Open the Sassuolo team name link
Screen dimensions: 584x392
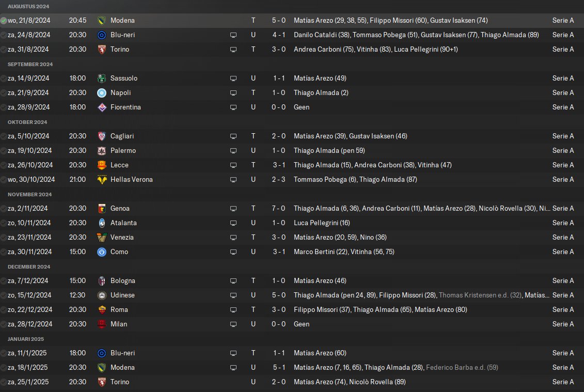124,79
